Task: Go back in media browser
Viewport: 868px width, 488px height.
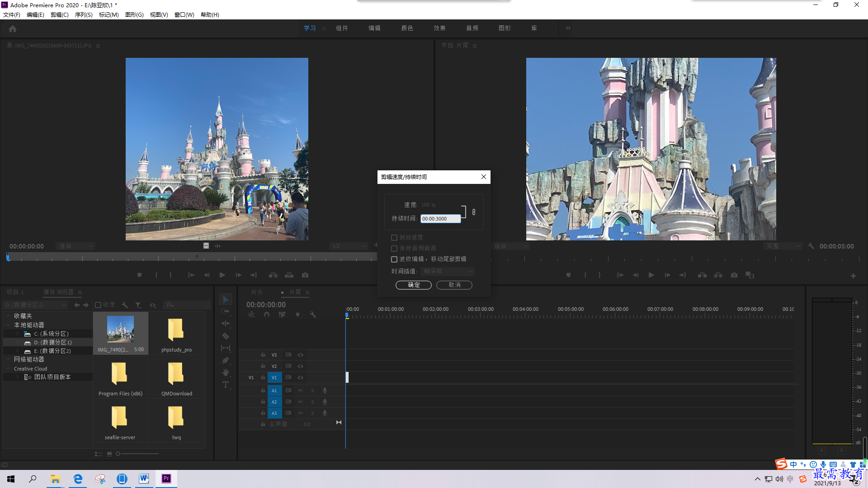Action: point(77,305)
